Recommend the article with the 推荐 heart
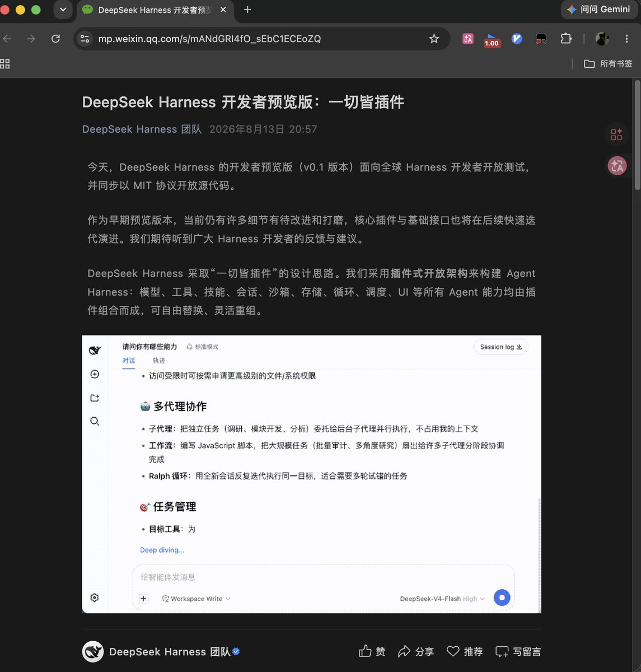Image resolution: width=641 pixels, height=672 pixels. pyautogui.click(x=465, y=651)
